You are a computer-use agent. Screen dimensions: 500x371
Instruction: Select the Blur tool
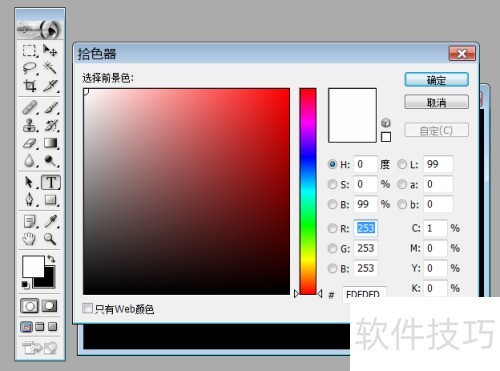pyautogui.click(x=29, y=161)
